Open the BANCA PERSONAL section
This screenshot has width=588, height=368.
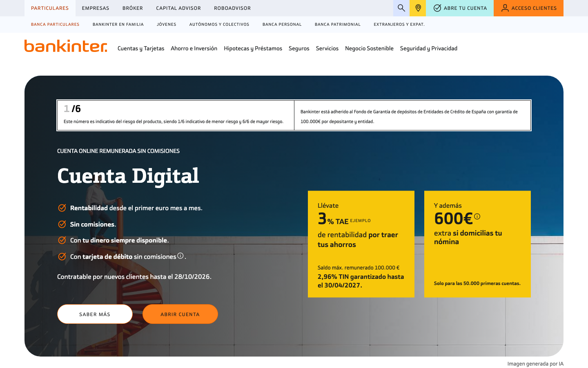[x=282, y=25]
